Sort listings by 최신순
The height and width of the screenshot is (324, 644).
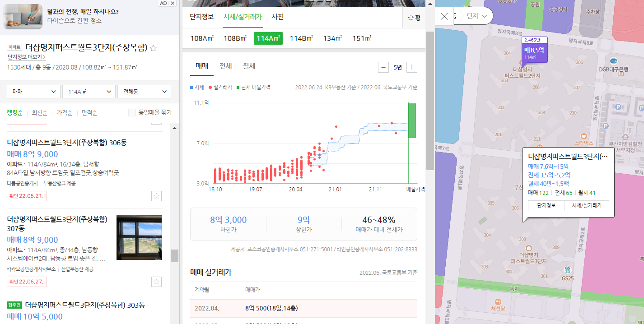coord(39,113)
